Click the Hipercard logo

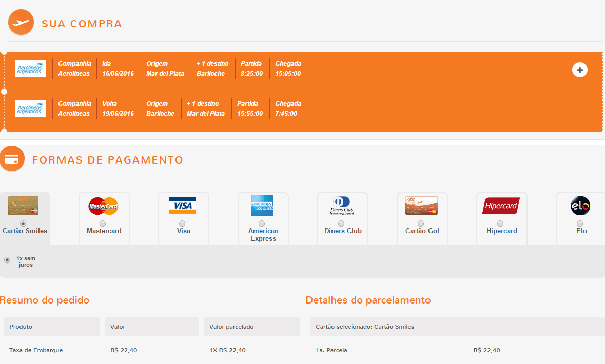point(501,206)
